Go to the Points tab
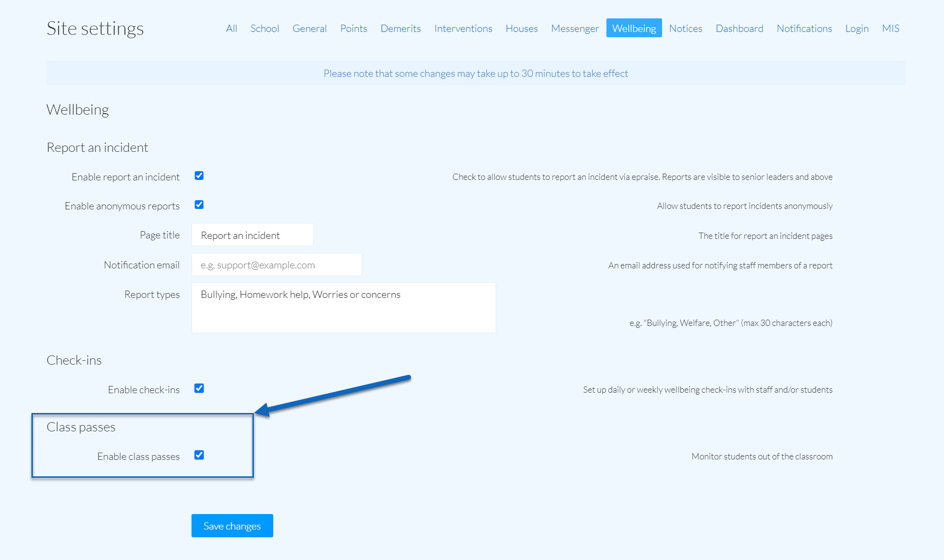This screenshot has width=944, height=560. tap(354, 29)
